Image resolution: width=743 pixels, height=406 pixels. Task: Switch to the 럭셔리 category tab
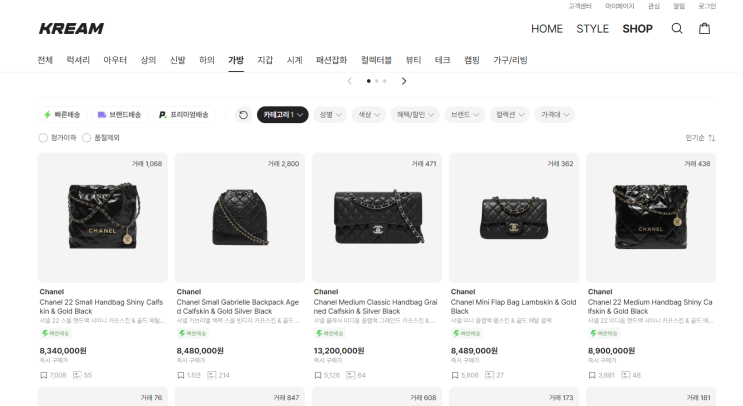click(78, 60)
